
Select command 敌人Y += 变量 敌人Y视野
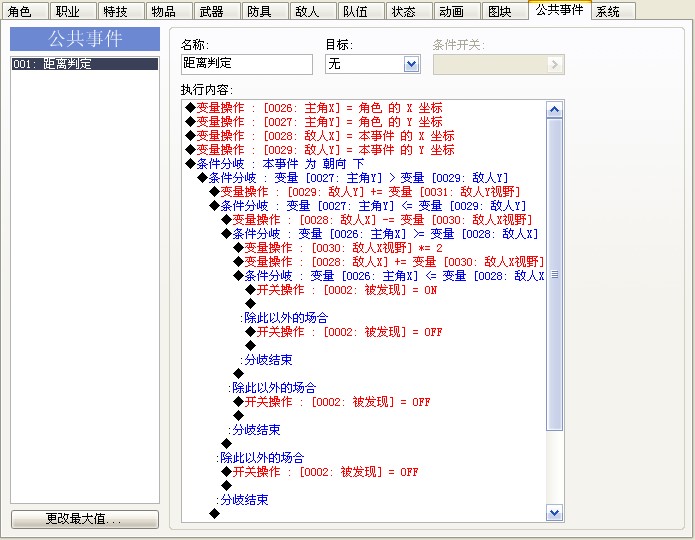coord(365,192)
